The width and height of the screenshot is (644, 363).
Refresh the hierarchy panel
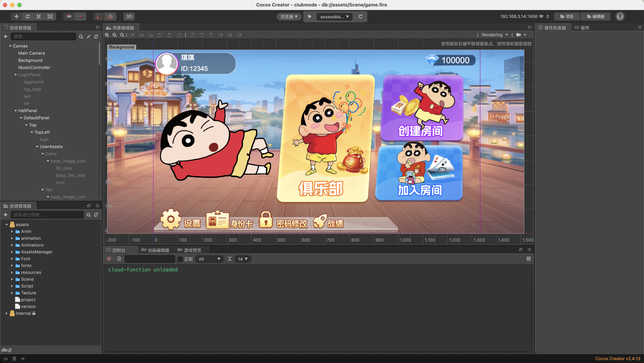tap(96, 37)
